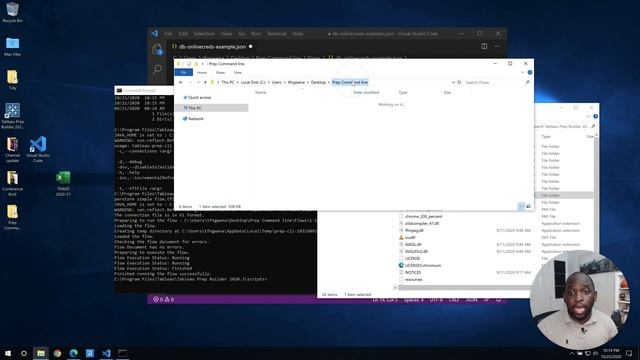
Task: Switch to Details view icon in explorer status bar
Action: click(x=521, y=207)
